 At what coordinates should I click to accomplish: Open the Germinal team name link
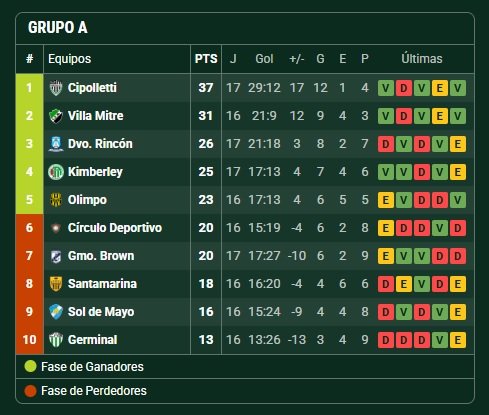click(x=93, y=340)
